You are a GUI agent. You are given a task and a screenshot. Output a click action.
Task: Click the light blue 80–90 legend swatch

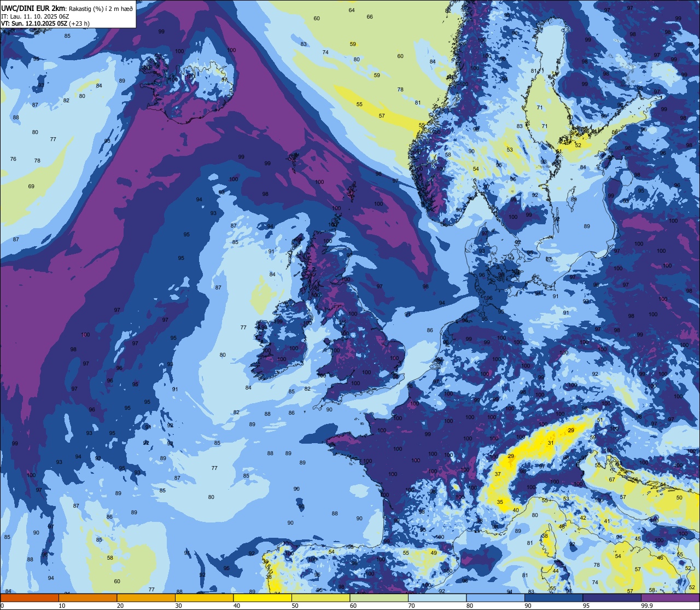pyautogui.click(x=495, y=598)
